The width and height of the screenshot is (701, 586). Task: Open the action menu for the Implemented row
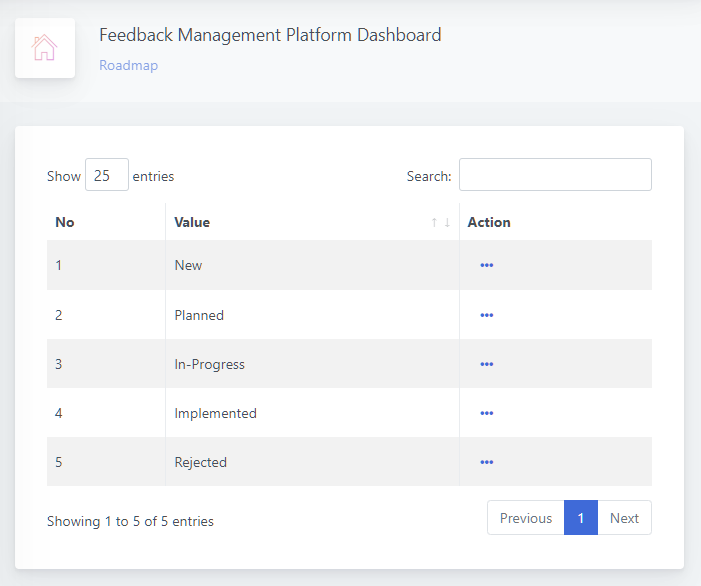tap(487, 413)
